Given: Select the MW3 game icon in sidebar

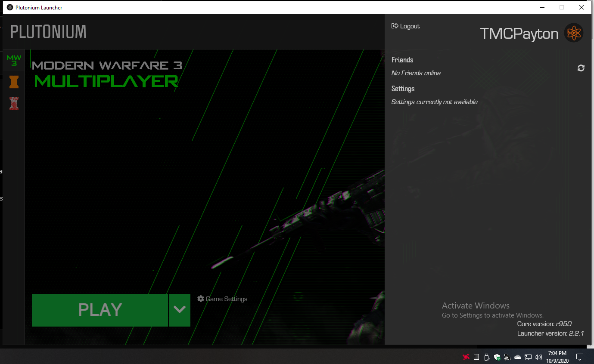Looking at the screenshot, I should [x=14, y=60].
